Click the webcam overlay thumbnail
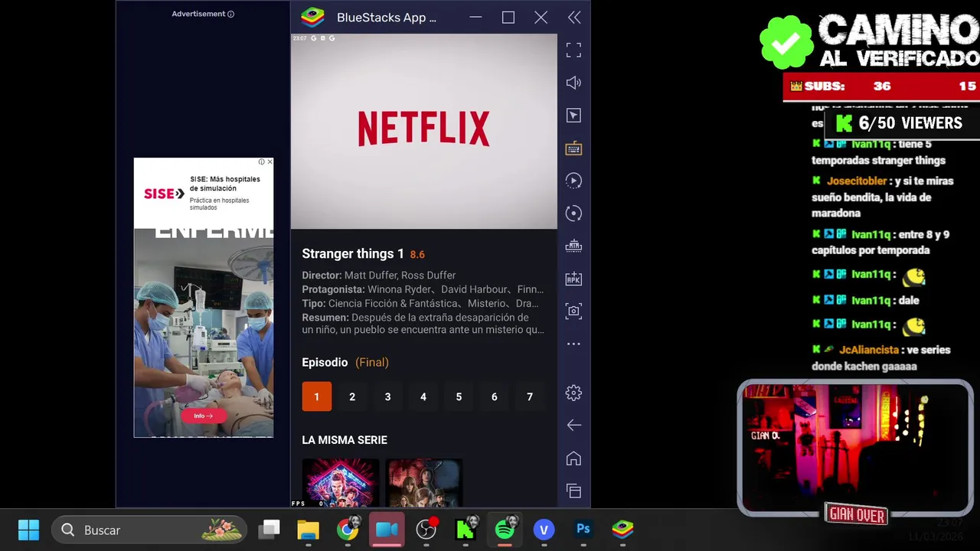This screenshot has width=980, height=551. (x=855, y=448)
